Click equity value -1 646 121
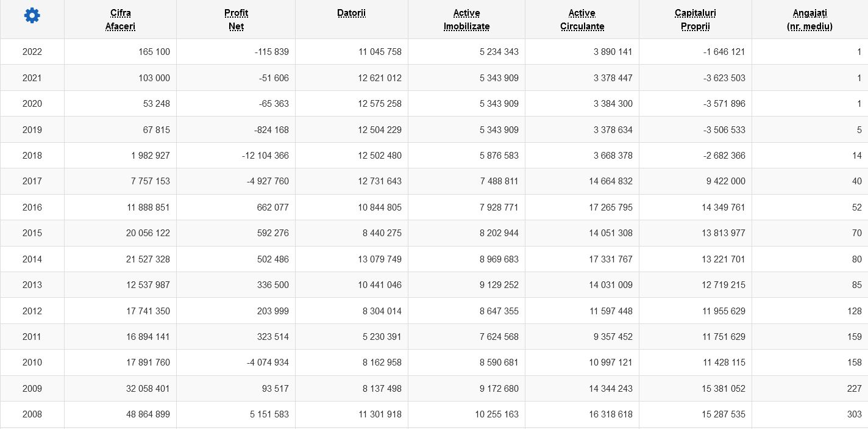 [x=724, y=52]
